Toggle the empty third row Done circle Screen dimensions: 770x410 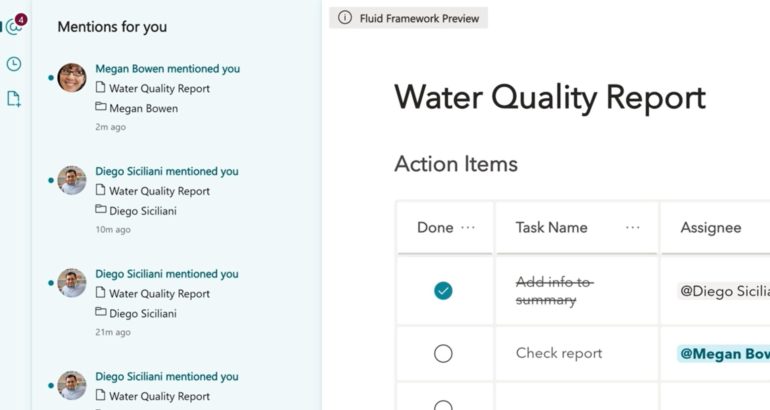[443, 405]
